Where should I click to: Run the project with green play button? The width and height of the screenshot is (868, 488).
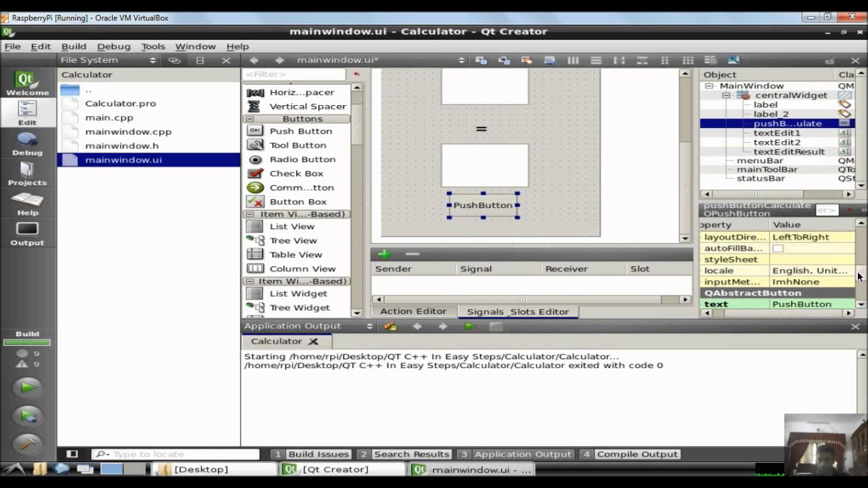(x=28, y=387)
